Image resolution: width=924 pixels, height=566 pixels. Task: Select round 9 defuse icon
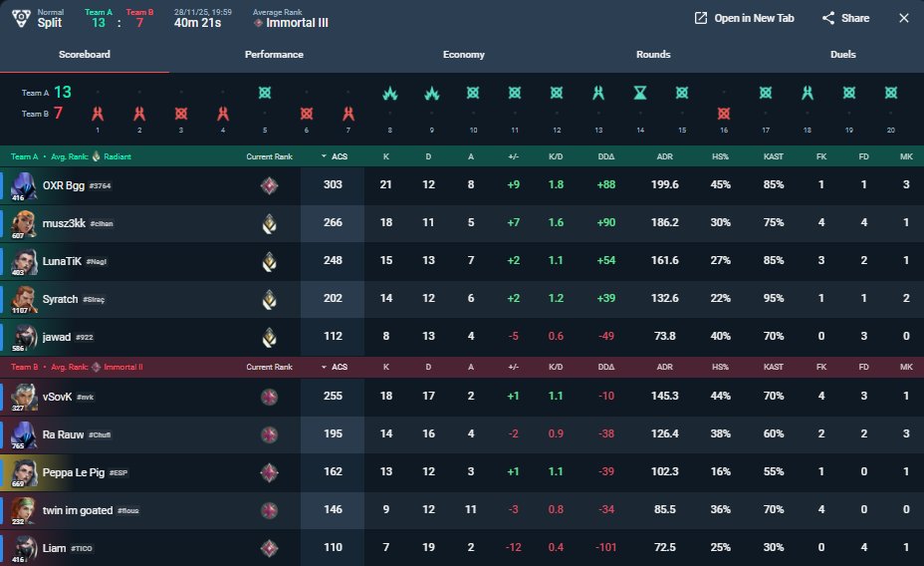pyautogui.click(x=432, y=93)
